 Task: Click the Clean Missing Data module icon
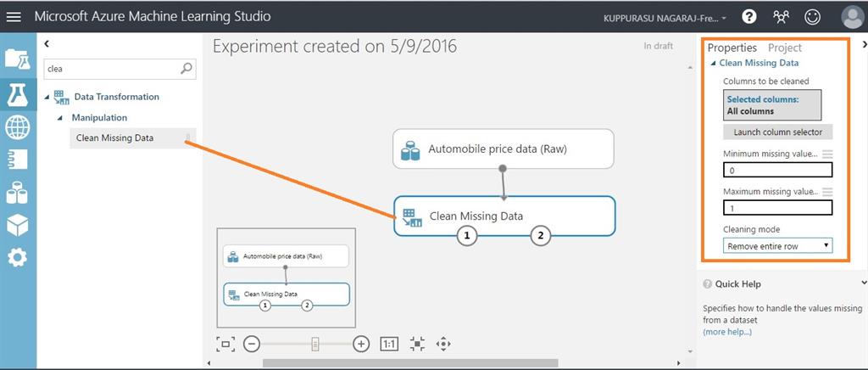[x=413, y=217]
